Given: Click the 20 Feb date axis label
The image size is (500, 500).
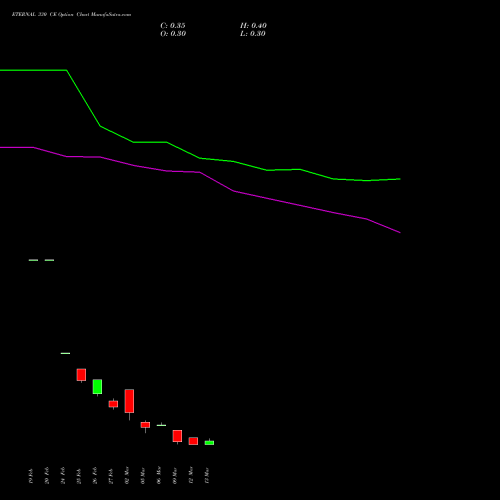Looking at the screenshot, I should (x=47, y=476).
